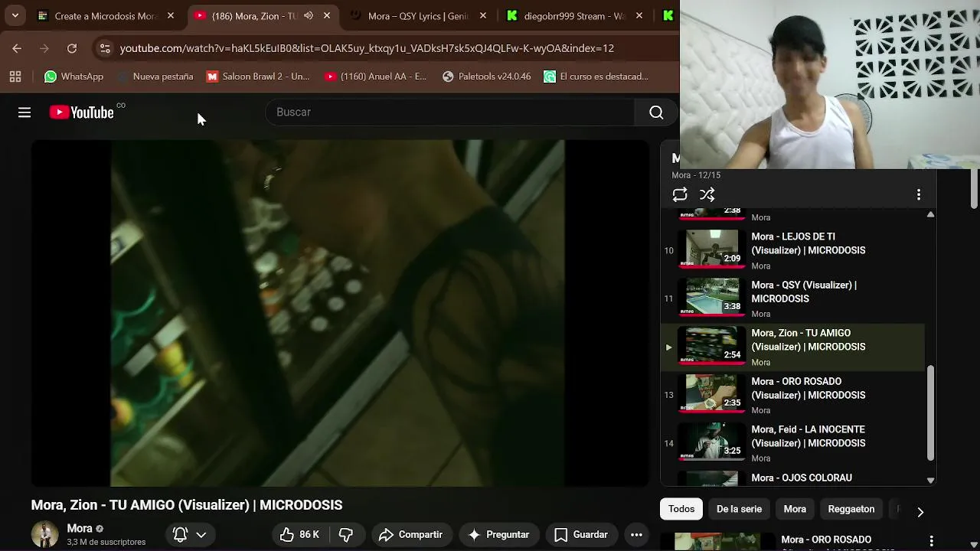Click LA INOCENTE thumbnail 3:25
The width and height of the screenshot is (980, 551).
(712, 441)
